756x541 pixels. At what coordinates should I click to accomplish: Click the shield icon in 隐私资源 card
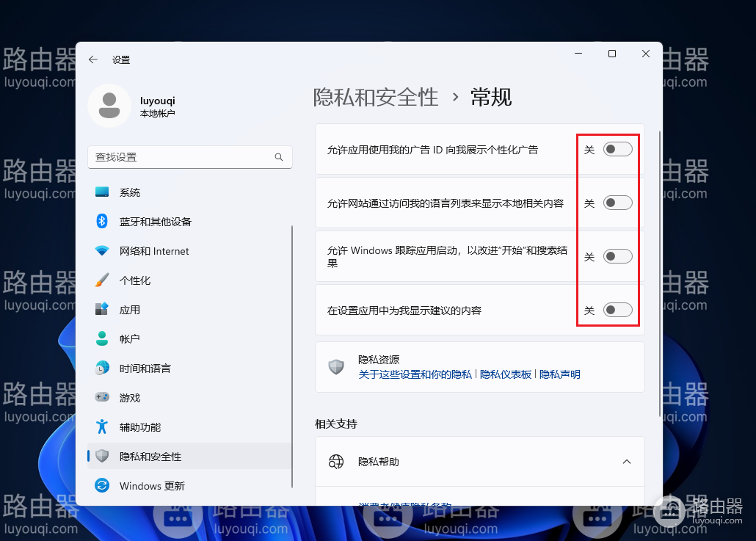tap(336, 367)
